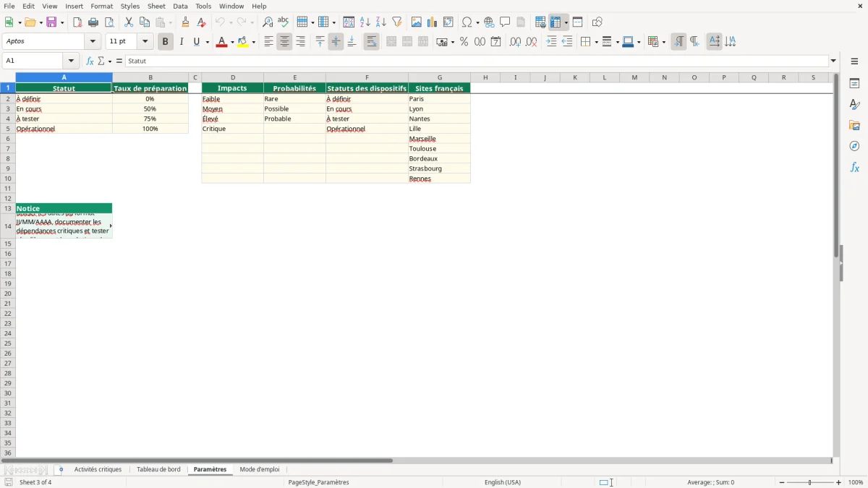Toggle Italic formatting
Screen dimensions: 868x488
[x=182, y=42]
